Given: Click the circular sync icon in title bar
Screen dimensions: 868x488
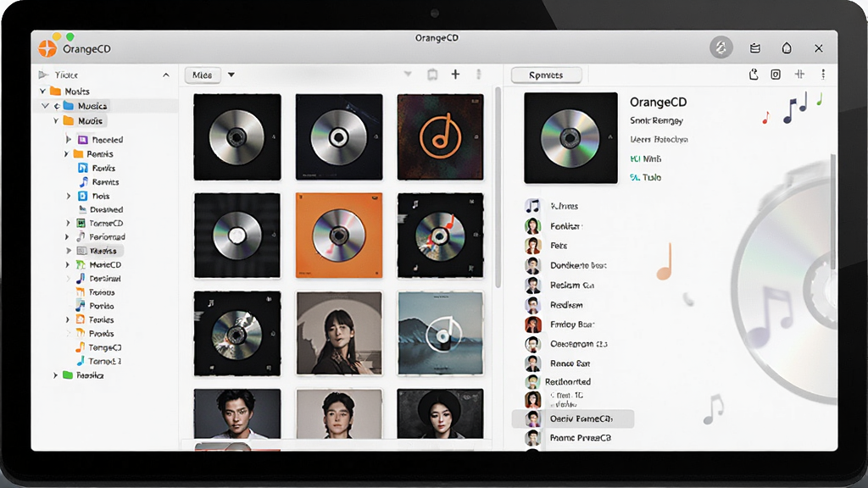Looking at the screenshot, I should 721,48.
